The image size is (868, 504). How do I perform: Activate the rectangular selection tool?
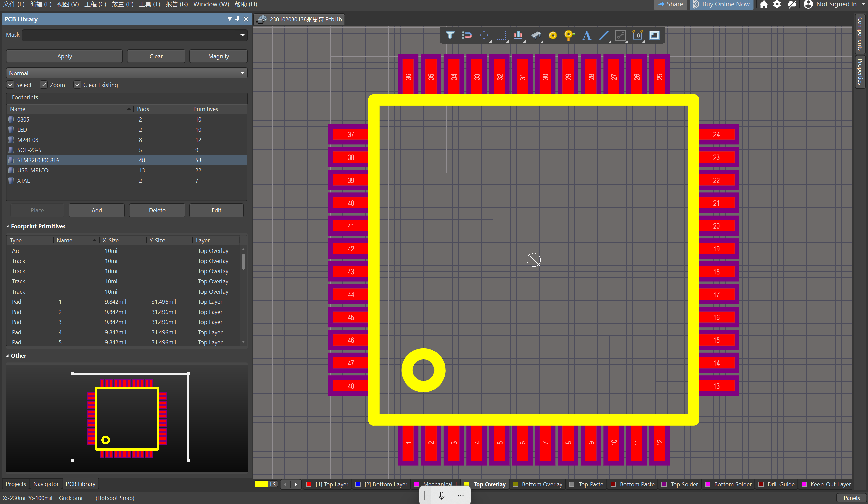pos(501,35)
